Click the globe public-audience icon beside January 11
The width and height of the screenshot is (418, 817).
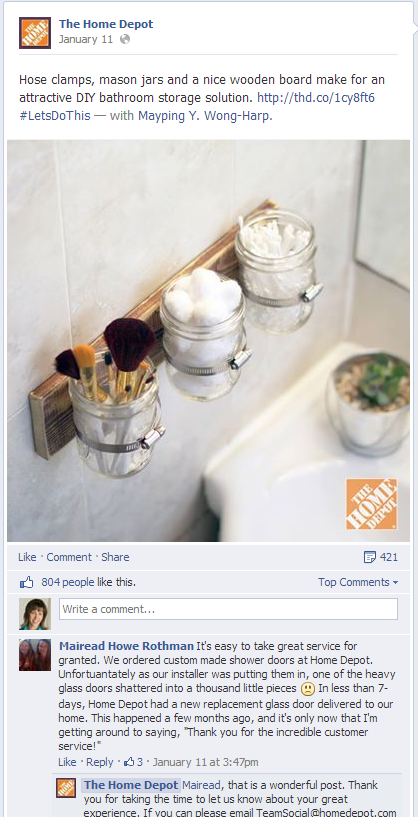pos(125,40)
